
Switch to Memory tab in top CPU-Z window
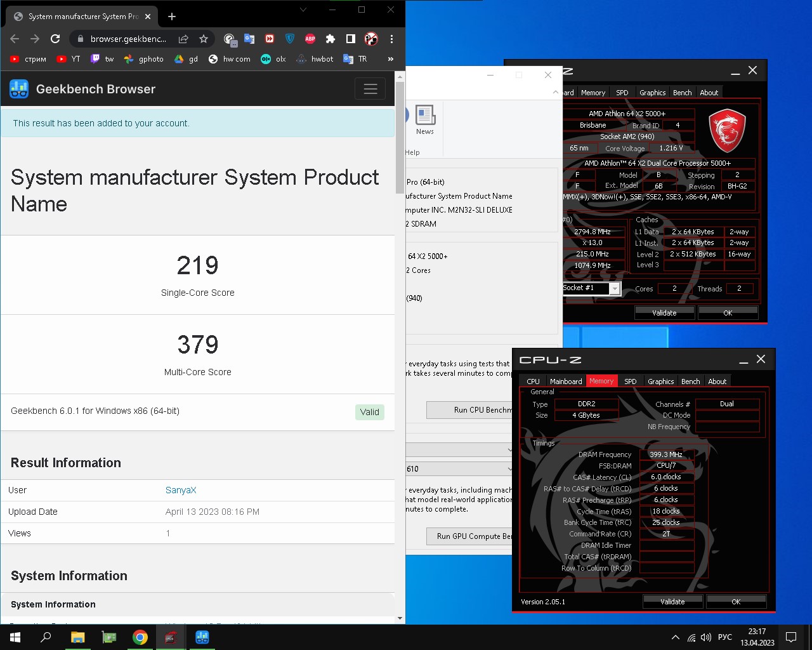[593, 93]
